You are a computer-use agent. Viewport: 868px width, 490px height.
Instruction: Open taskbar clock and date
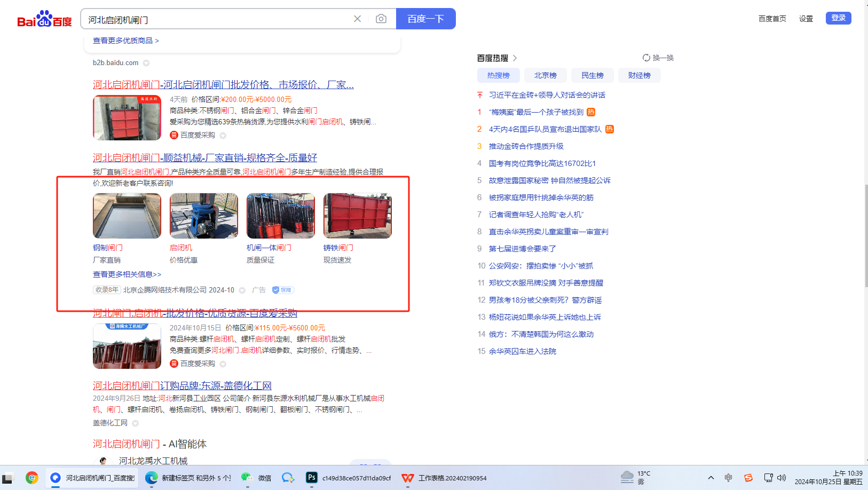coord(828,477)
